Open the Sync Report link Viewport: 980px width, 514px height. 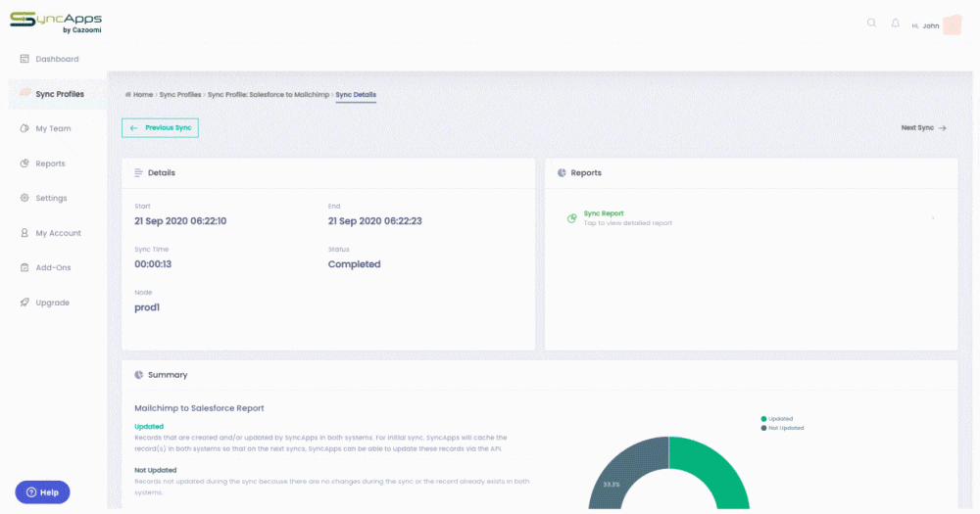point(603,213)
